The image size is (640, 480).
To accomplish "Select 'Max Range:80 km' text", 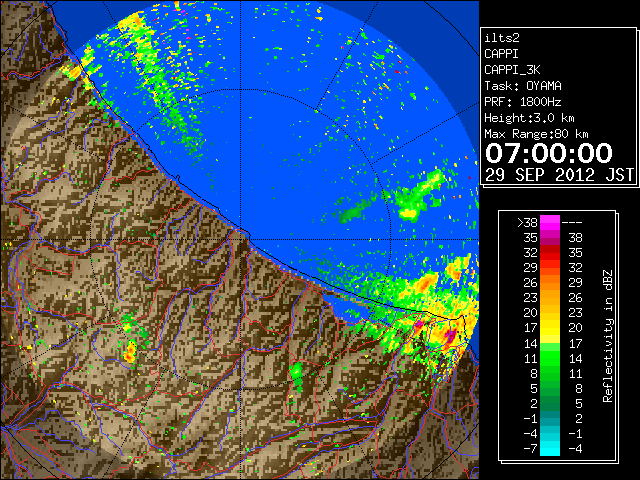I will point(536,134).
